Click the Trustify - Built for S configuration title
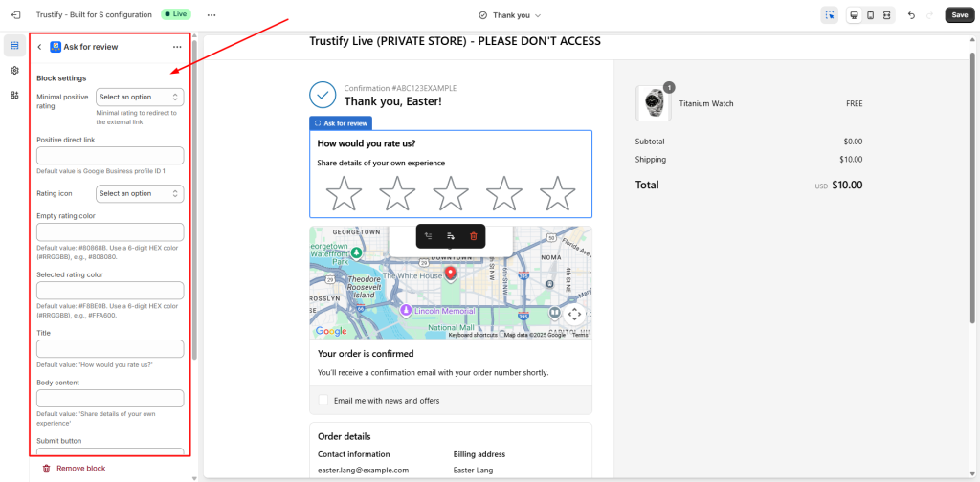Viewport: 980px width, 482px height. click(94, 14)
